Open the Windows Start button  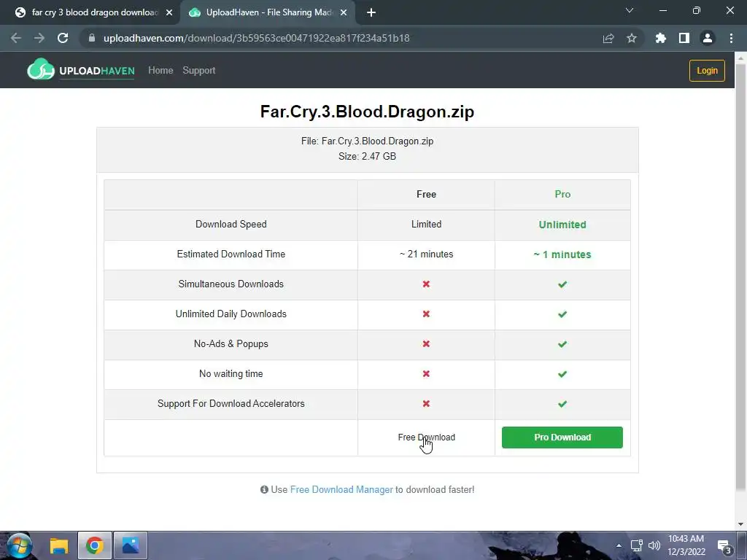[20, 545]
